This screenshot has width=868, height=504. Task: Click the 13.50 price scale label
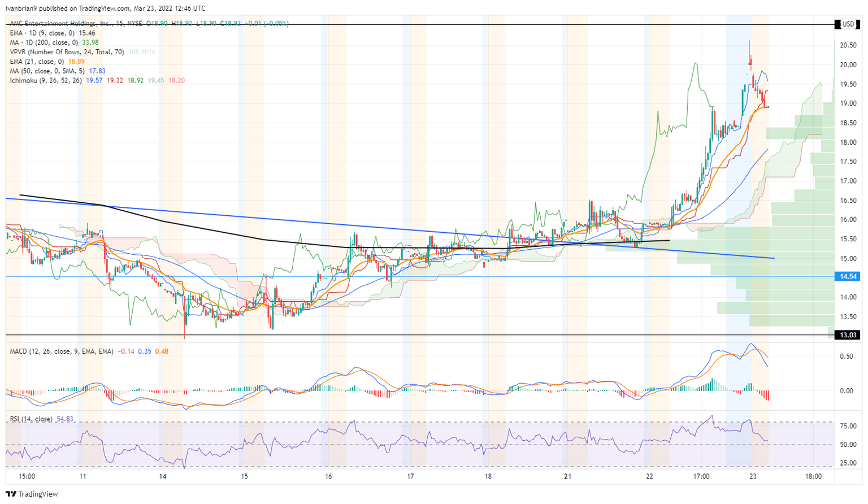(847, 317)
